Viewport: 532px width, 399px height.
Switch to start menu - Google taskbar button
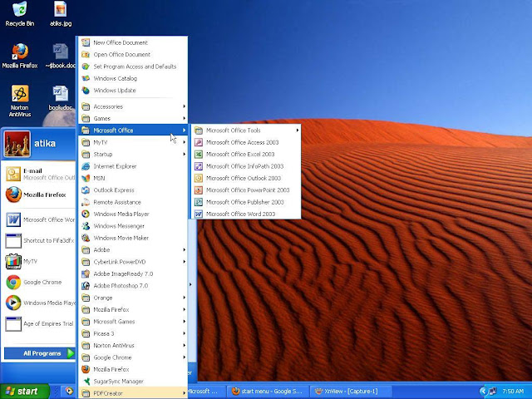coord(267,392)
